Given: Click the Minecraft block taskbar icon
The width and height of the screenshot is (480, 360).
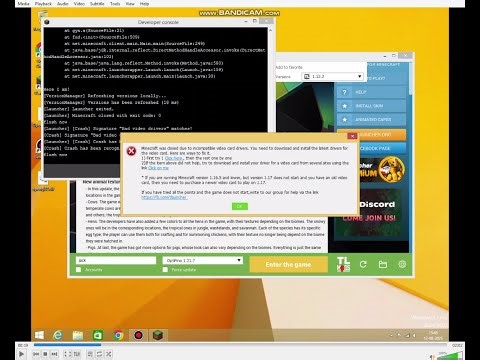Looking at the screenshot, I should click(x=158, y=335).
